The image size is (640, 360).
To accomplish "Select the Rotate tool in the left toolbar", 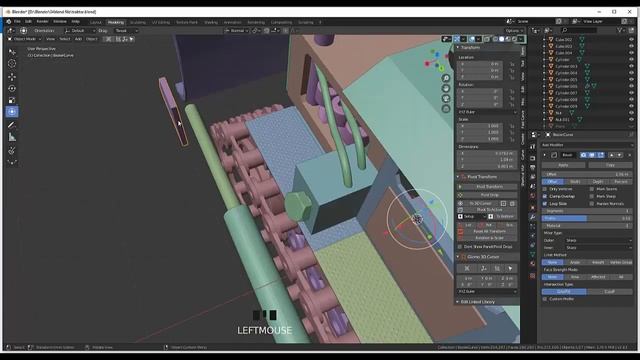I will [x=12, y=88].
